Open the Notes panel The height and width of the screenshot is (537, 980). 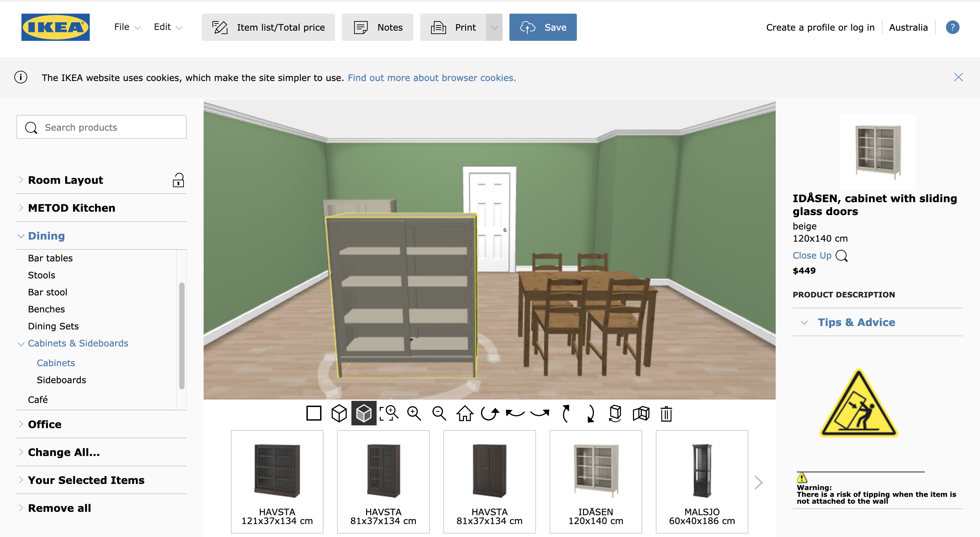tap(377, 27)
